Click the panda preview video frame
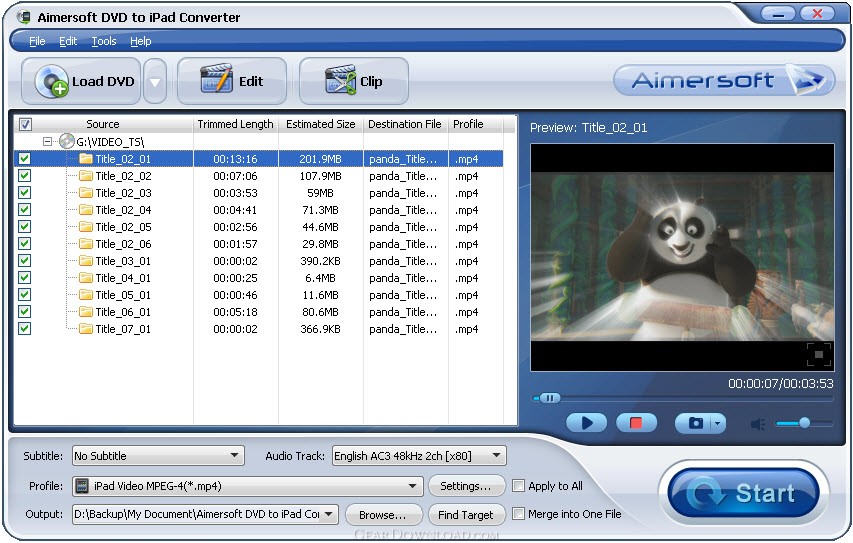This screenshot has height=543, width=853. pyautogui.click(x=682, y=257)
